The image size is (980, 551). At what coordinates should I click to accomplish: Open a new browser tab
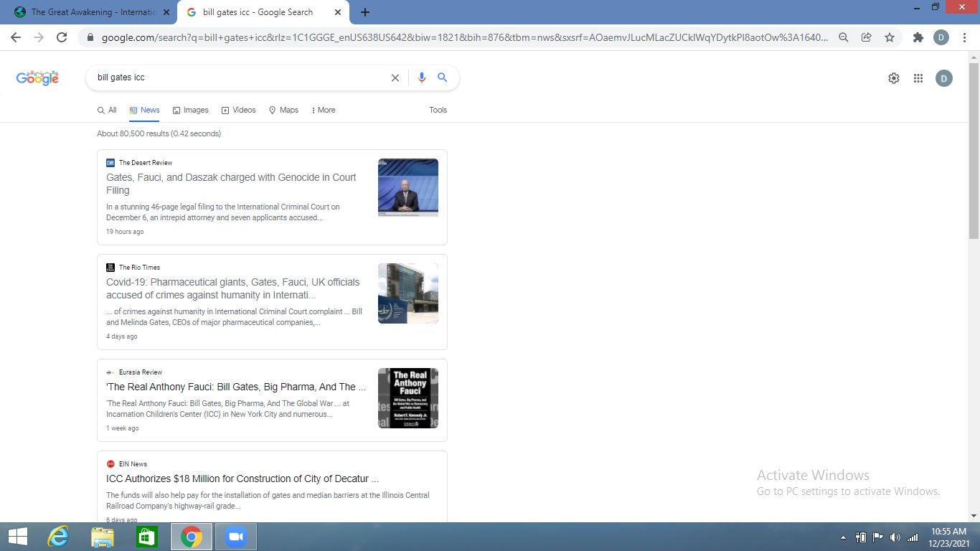[x=365, y=12]
